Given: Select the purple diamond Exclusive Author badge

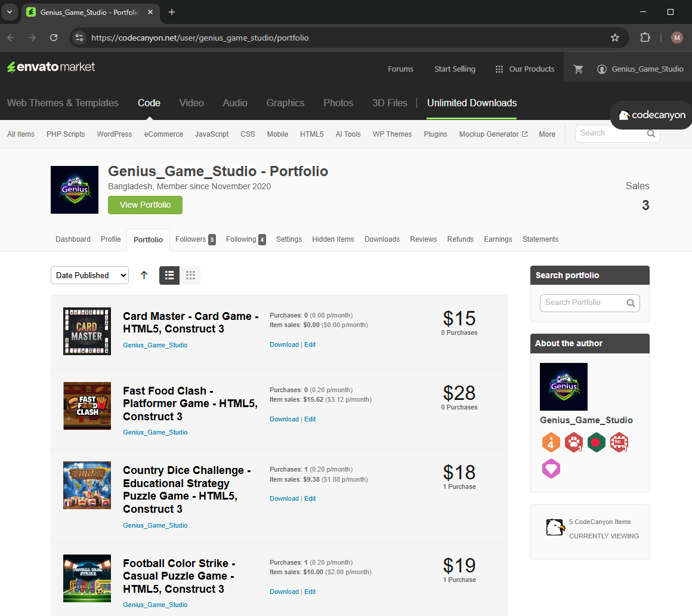Looking at the screenshot, I should click(551, 469).
